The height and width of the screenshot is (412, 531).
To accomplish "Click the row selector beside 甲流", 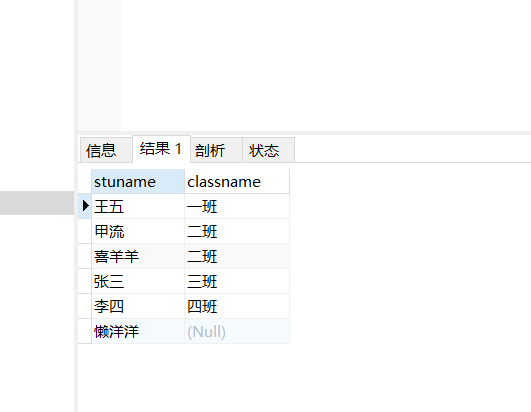I will click(x=85, y=231).
